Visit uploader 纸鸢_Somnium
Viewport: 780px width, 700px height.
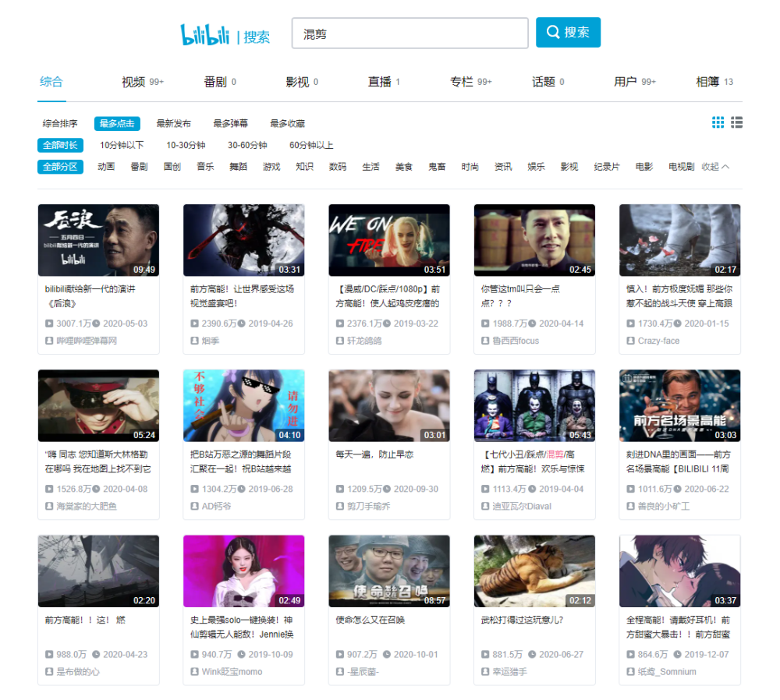point(667,672)
